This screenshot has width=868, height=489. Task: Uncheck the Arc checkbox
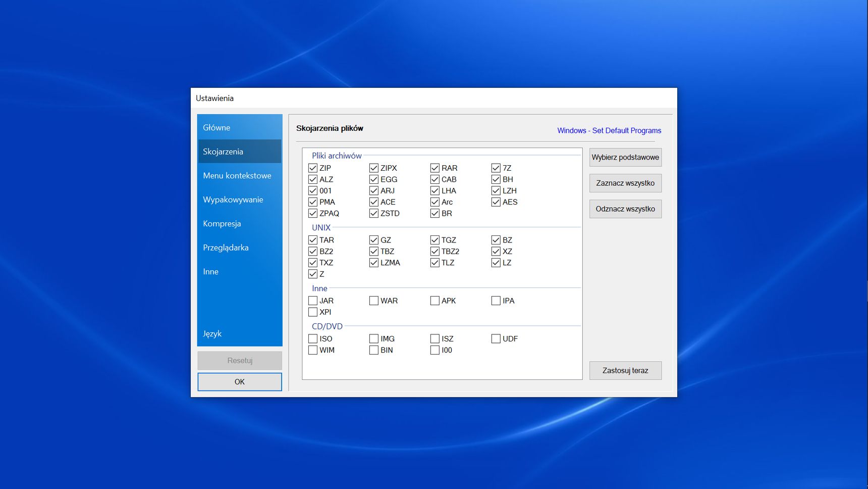pyautogui.click(x=435, y=202)
